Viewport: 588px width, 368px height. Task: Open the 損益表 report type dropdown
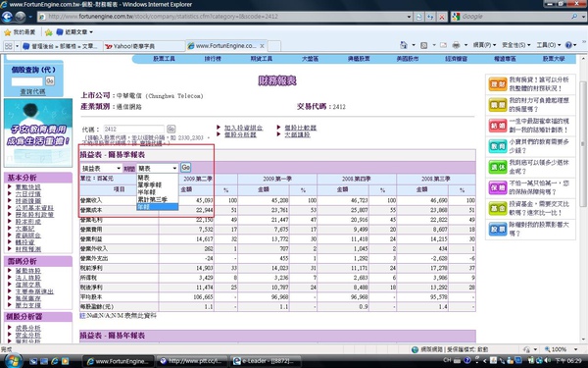(x=102, y=168)
